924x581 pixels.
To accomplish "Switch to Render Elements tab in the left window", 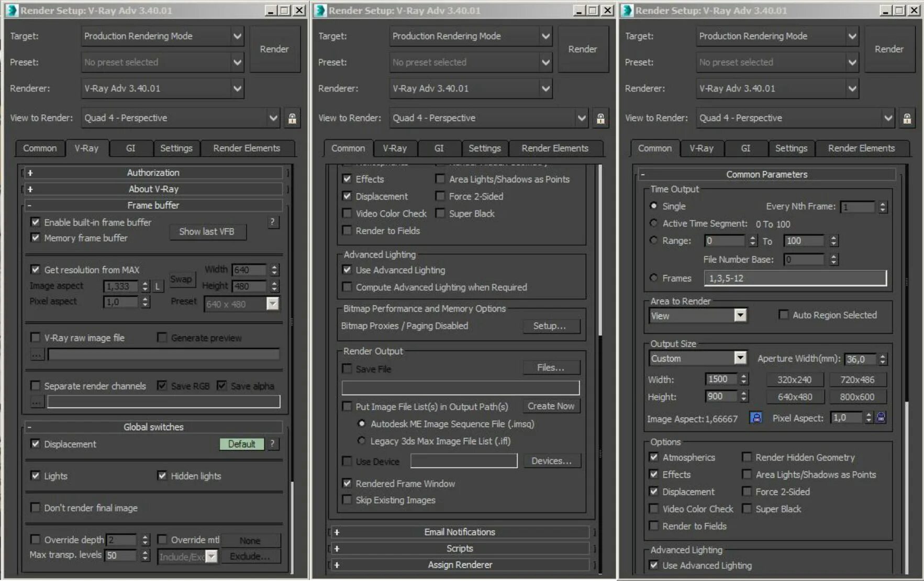I will click(247, 148).
